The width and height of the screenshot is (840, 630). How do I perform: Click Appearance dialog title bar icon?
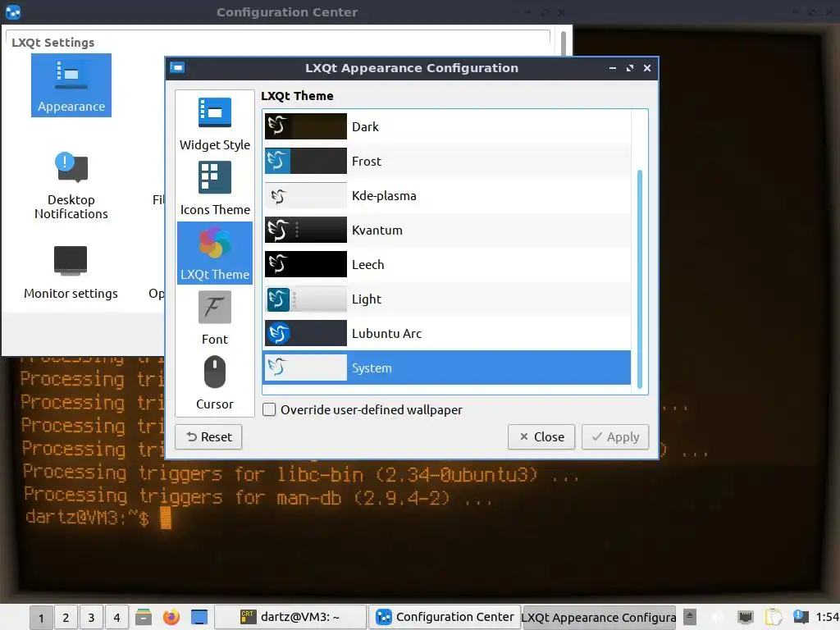click(x=177, y=67)
